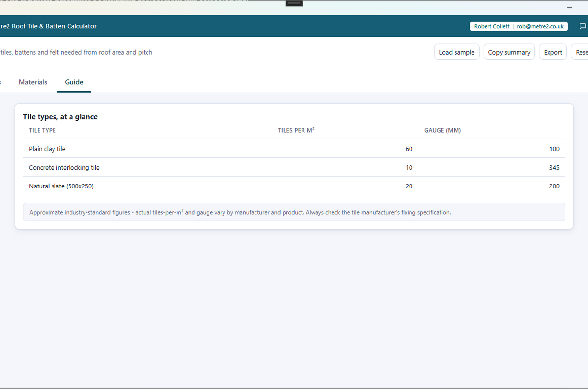Click the gauge value 100
The height and width of the screenshot is (389, 588).
[x=554, y=149]
